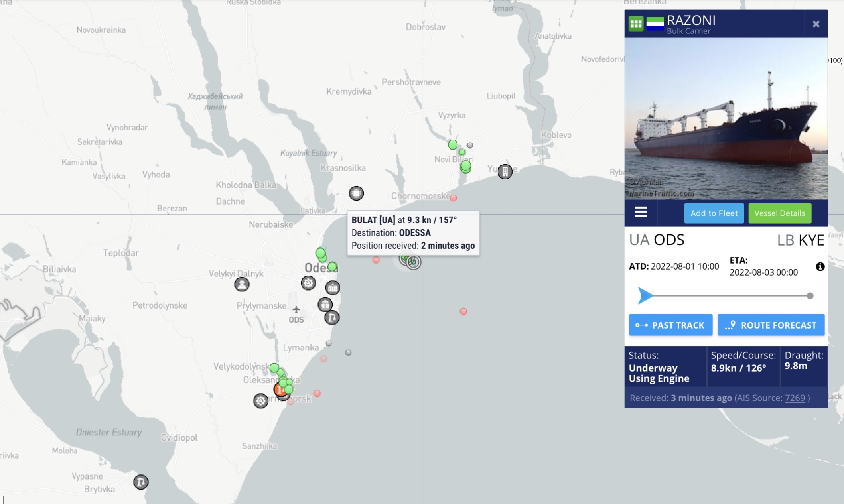This screenshot has width=844, height=504.
Task: Select the selected BULAT vessel marker
Action: click(414, 262)
